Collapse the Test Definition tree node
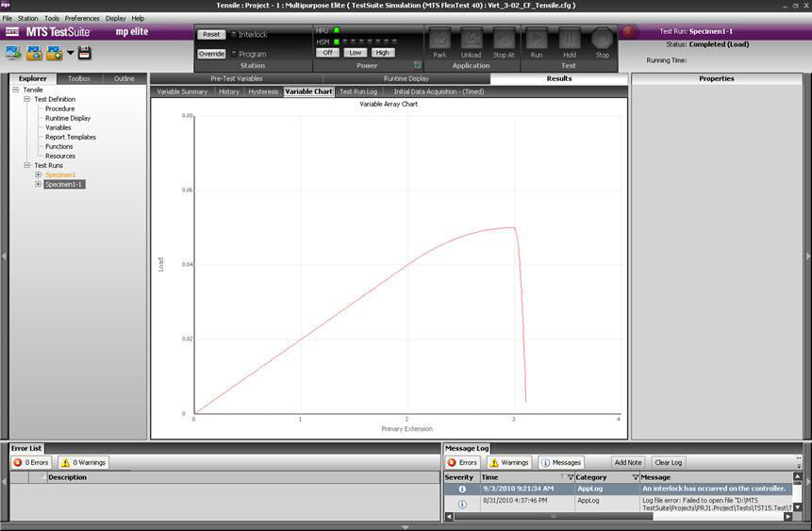This screenshot has height=531, width=812. 27,99
